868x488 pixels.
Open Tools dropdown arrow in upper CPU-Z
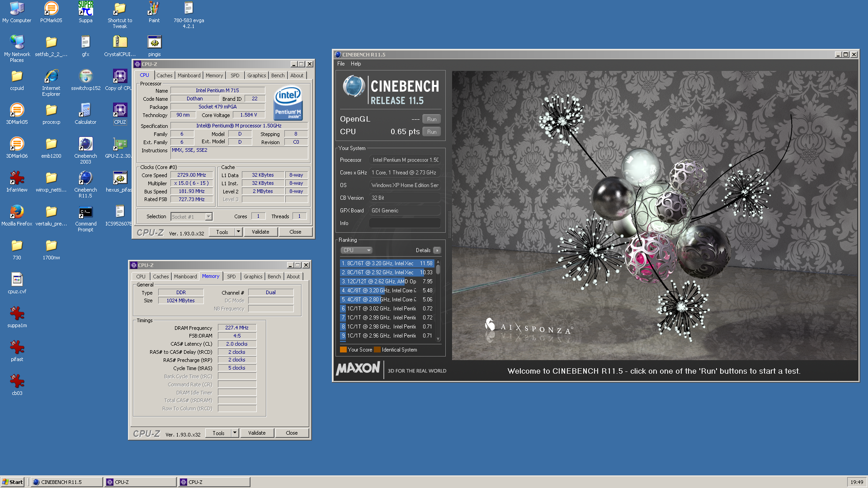238,232
